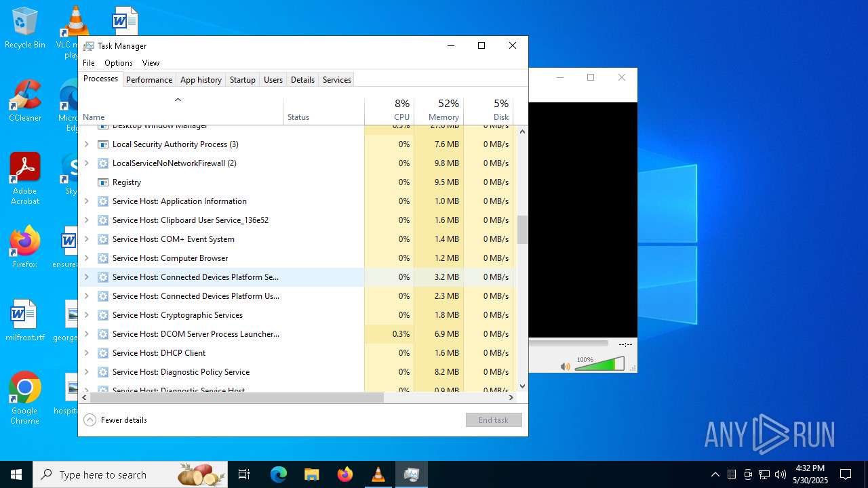The image size is (868, 488).
Task: Open the taskbar volume icon
Action: click(x=780, y=474)
